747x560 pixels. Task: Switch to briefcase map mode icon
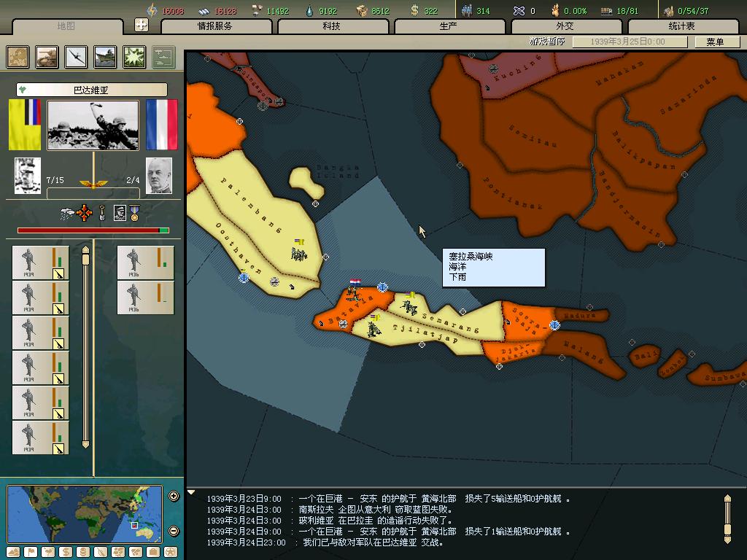pyautogui.click(x=153, y=552)
